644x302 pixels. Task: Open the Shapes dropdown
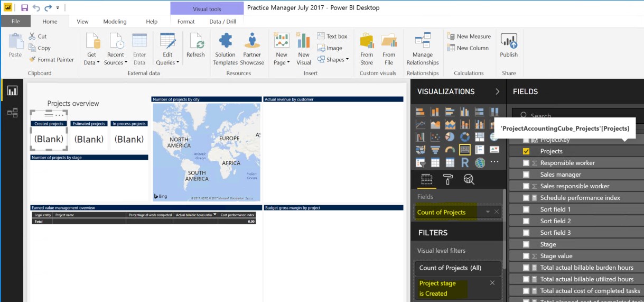pos(332,60)
